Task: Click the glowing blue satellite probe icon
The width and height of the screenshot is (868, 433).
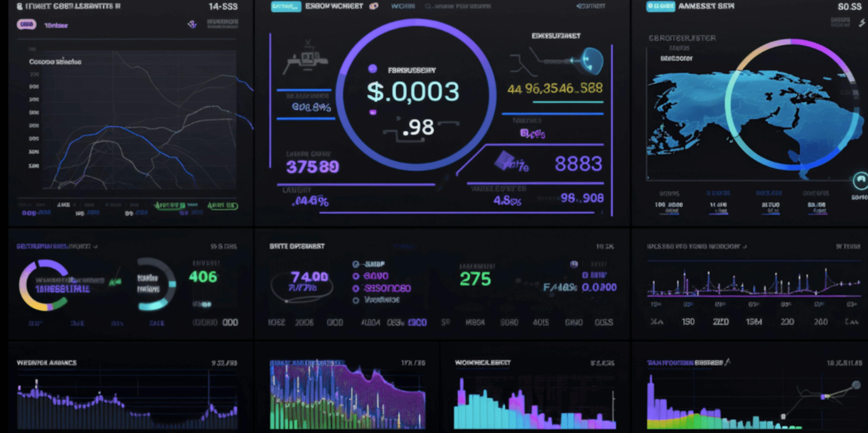Action: 592,61
